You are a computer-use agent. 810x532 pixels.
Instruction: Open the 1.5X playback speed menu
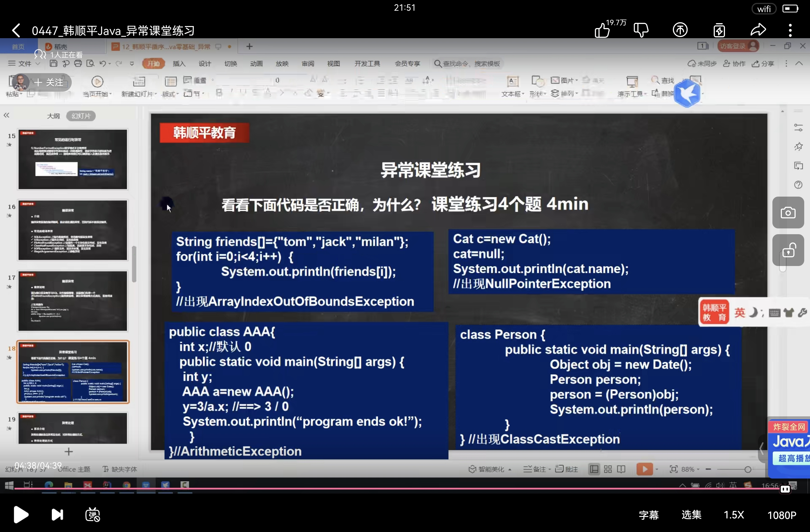pos(734,515)
